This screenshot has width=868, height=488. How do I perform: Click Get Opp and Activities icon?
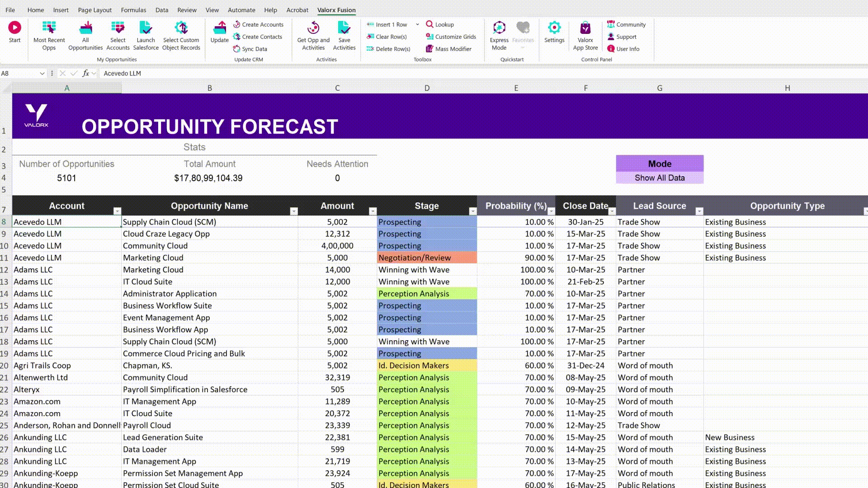tap(313, 28)
